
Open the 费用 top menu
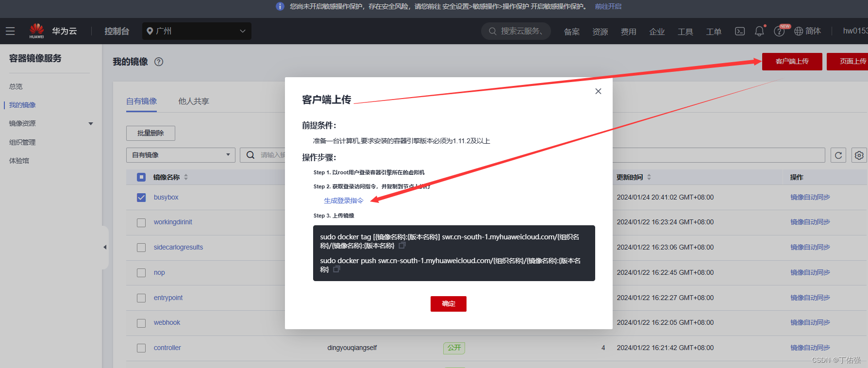[629, 32]
